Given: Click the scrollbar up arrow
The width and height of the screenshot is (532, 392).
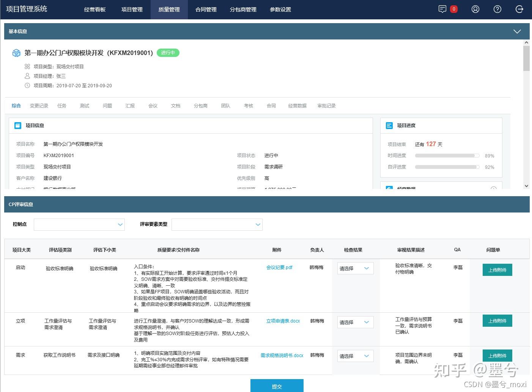Looking at the screenshot, I should click(x=526, y=43).
